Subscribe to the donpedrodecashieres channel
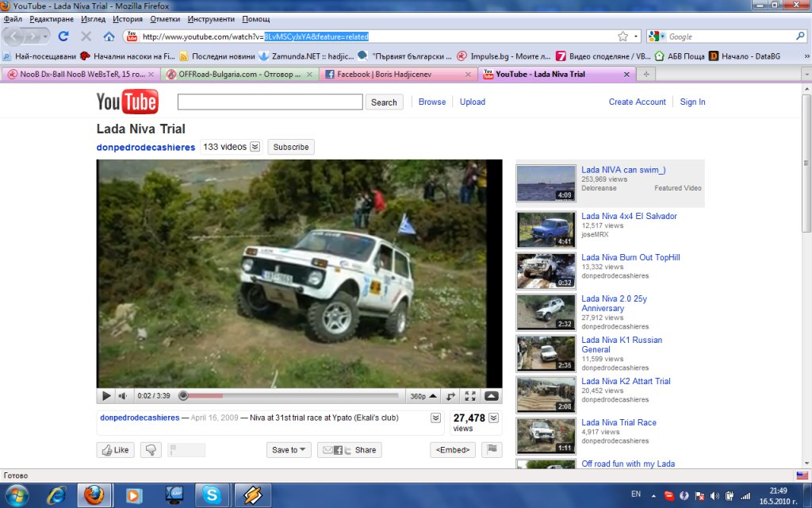The image size is (812, 508). click(290, 147)
